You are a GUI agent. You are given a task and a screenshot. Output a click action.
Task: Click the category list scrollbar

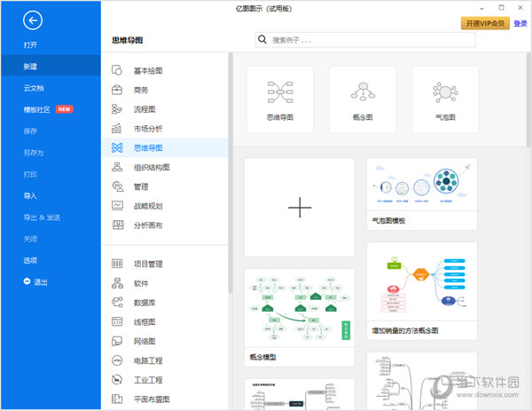pyautogui.click(x=231, y=172)
